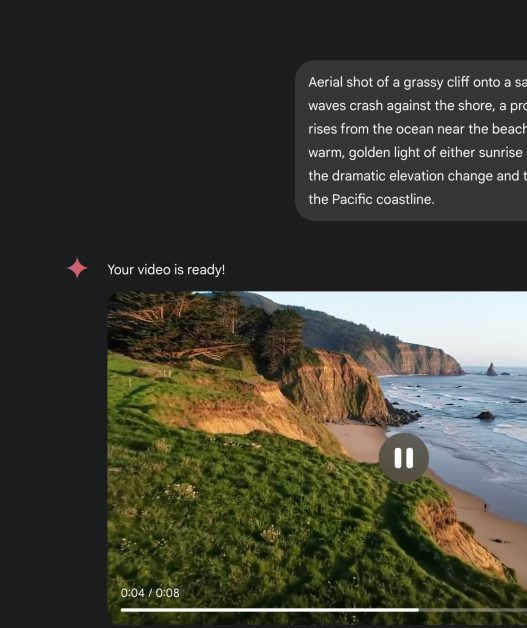Click the pink Gemini sparkle icon
Viewport: 527px width, 628px height.
coord(77,268)
